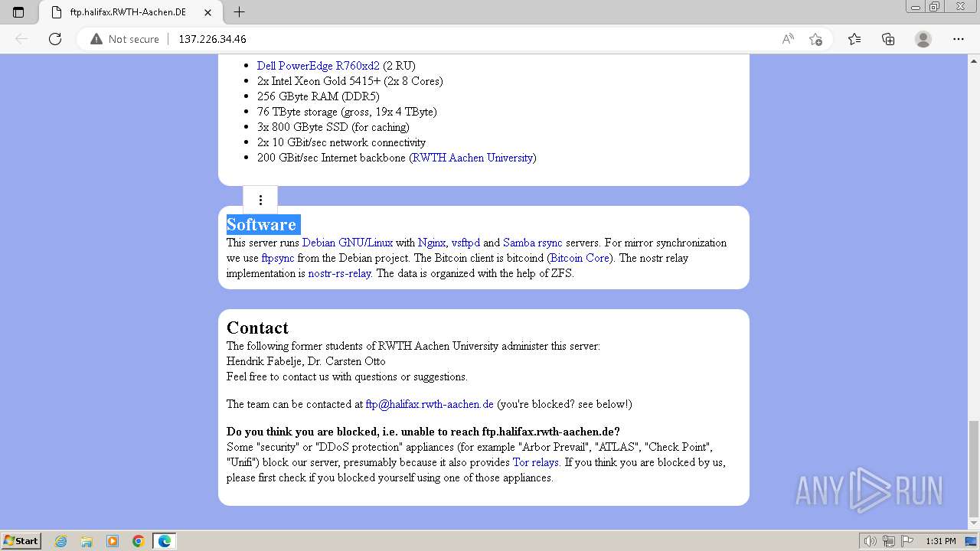This screenshot has height=551, width=980.
Task: Open File Explorer from the taskbar
Action: pyautogui.click(x=87, y=541)
